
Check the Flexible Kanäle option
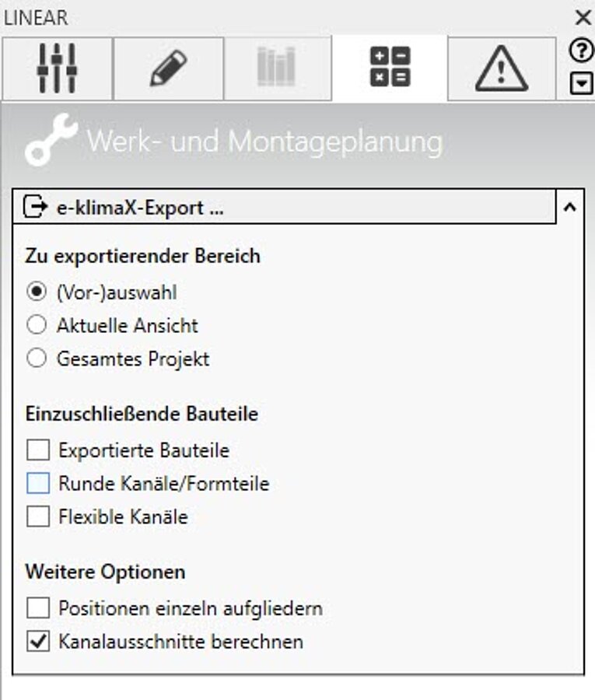coord(38,516)
